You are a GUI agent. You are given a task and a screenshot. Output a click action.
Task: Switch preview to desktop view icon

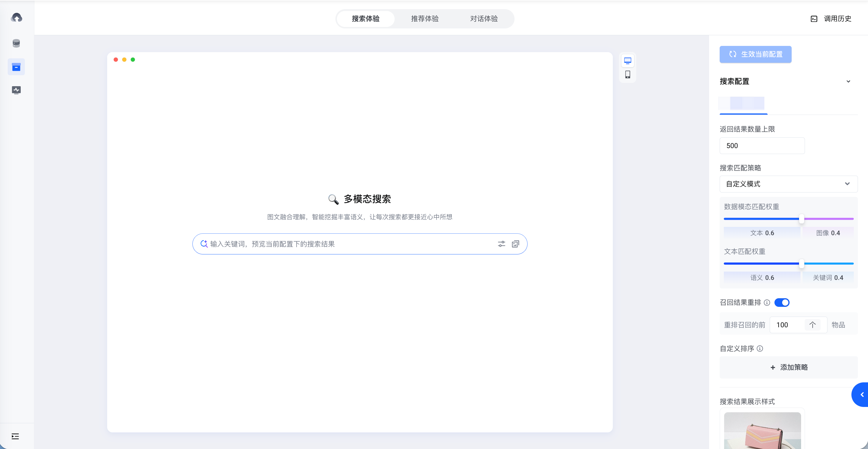tap(627, 61)
